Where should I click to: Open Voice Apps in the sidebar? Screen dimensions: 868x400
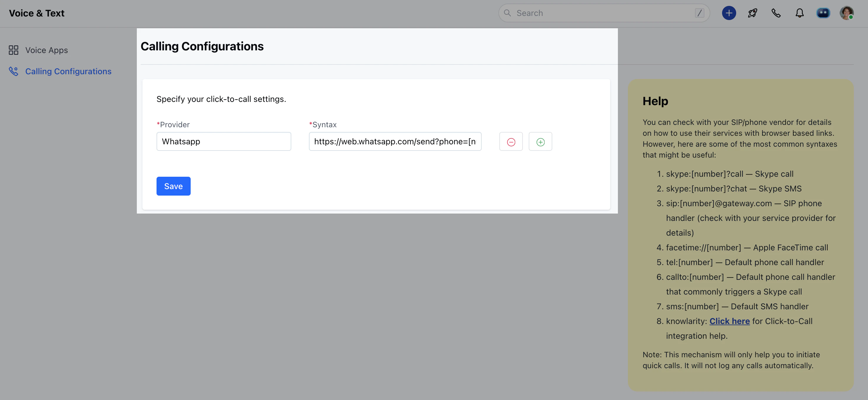46,50
